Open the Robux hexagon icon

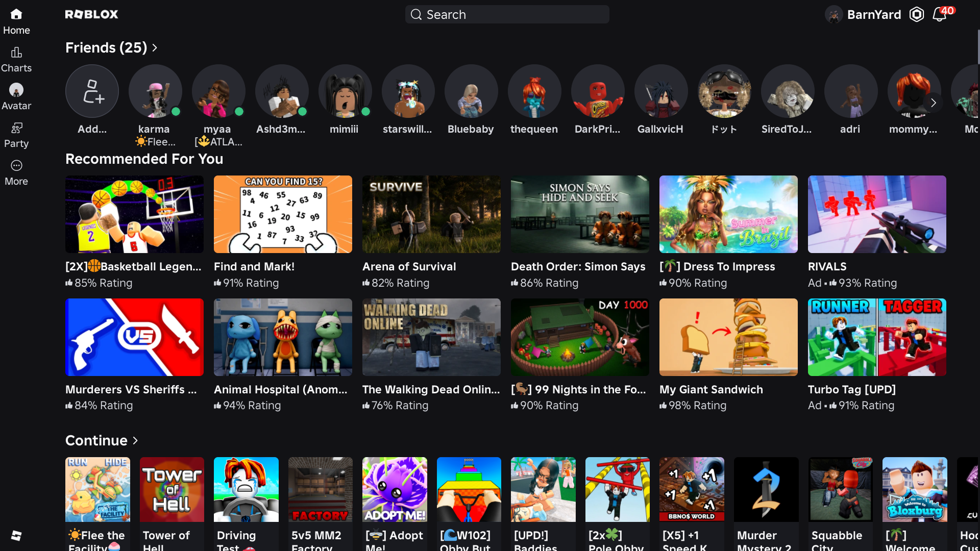917,14
